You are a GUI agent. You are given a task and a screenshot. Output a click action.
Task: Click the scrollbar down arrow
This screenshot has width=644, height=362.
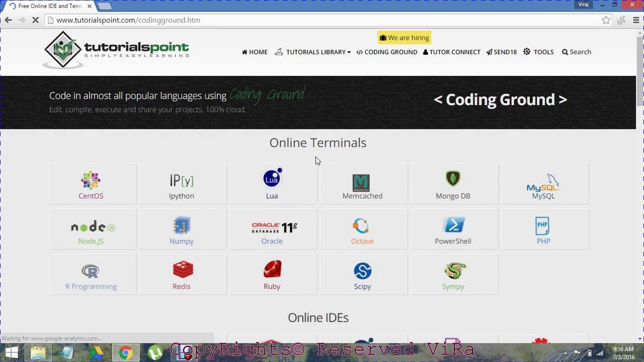click(x=639, y=339)
